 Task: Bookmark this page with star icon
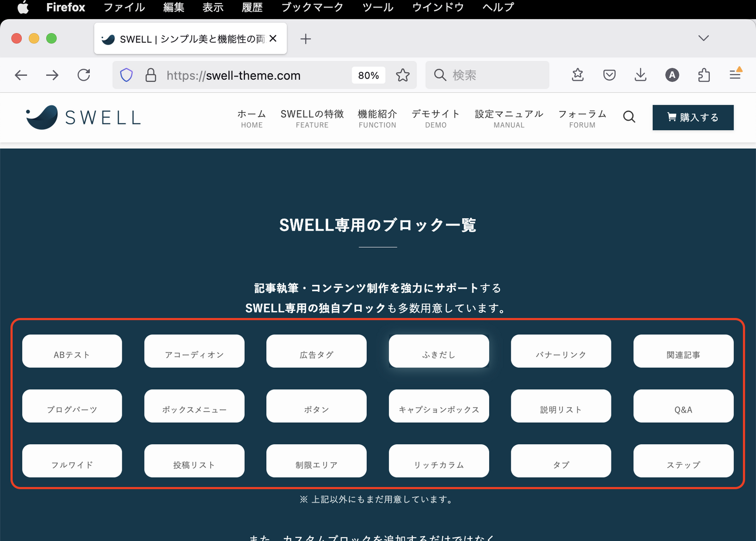402,75
